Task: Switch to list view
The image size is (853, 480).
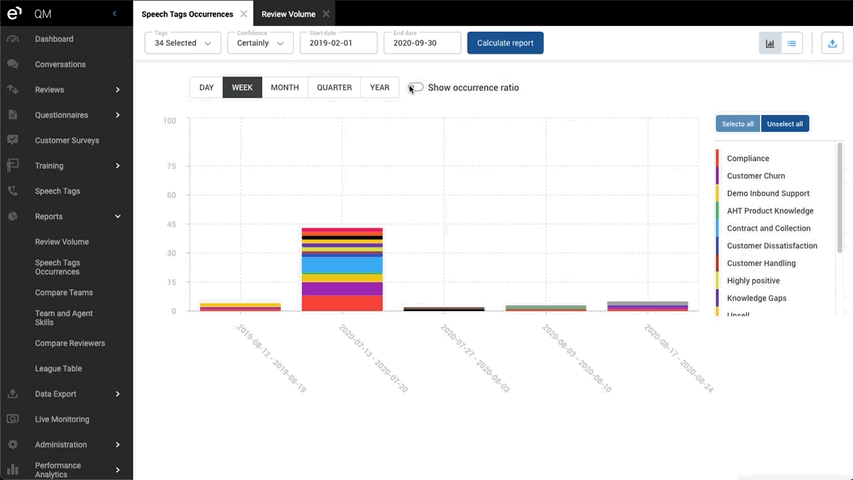Action: pos(792,44)
